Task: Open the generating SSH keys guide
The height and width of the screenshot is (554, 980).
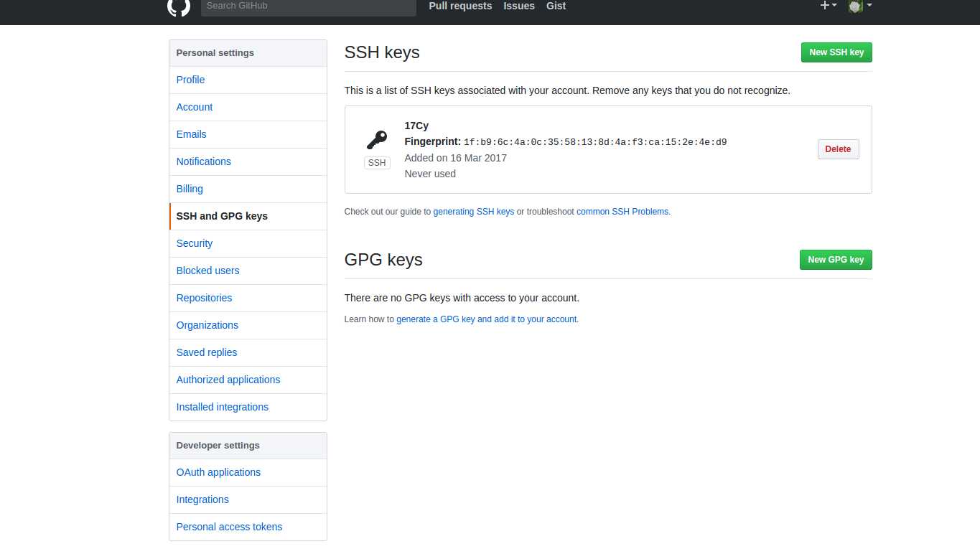Action: click(474, 212)
